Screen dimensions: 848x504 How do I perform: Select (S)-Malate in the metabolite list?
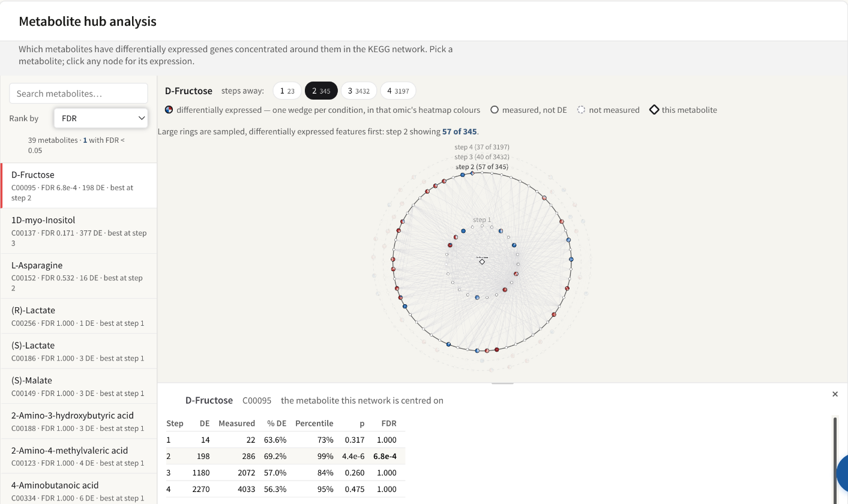pos(79,386)
